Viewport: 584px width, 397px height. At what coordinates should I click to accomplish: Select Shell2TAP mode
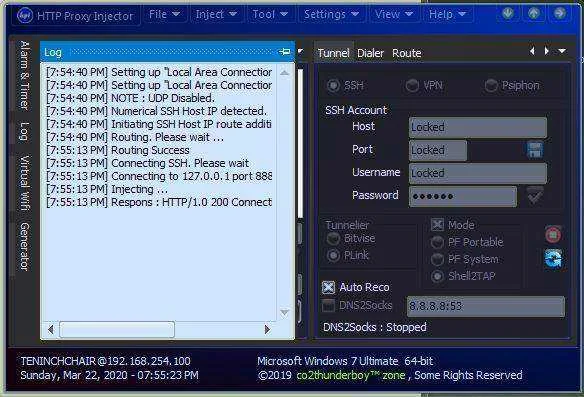(x=437, y=276)
